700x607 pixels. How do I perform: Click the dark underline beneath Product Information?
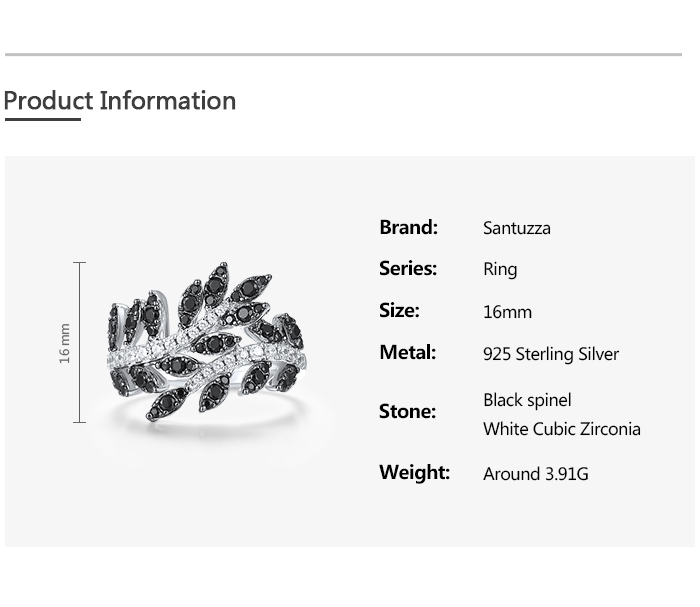pyautogui.click(x=42, y=119)
